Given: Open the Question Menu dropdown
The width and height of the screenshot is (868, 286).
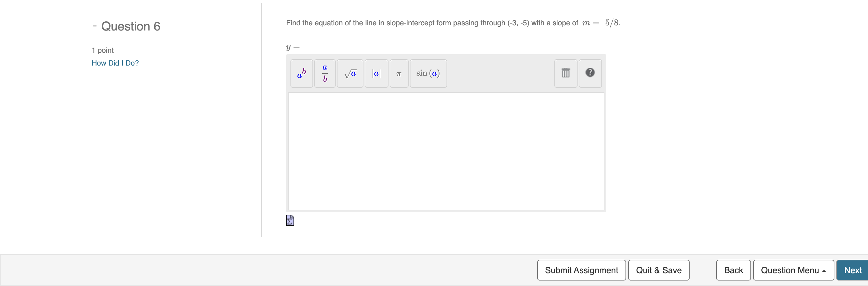Looking at the screenshot, I should [793, 270].
